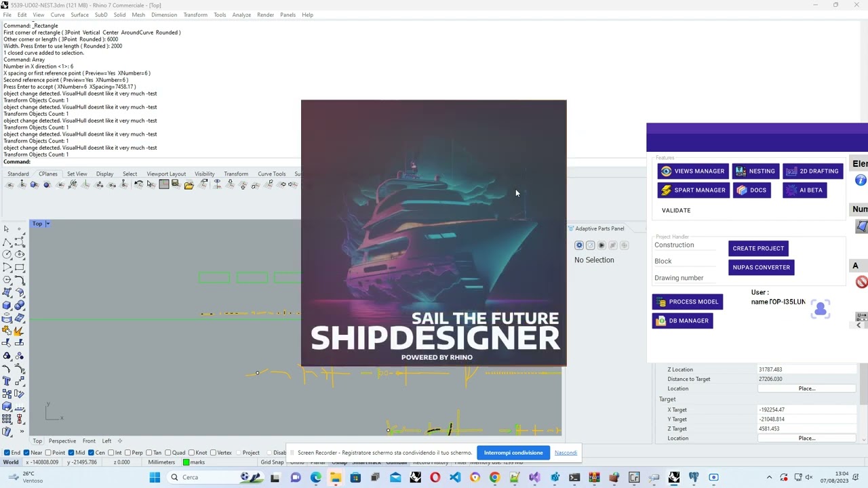Show hidden system tray icons
Screen dimensions: 868x488
click(x=768, y=478)
